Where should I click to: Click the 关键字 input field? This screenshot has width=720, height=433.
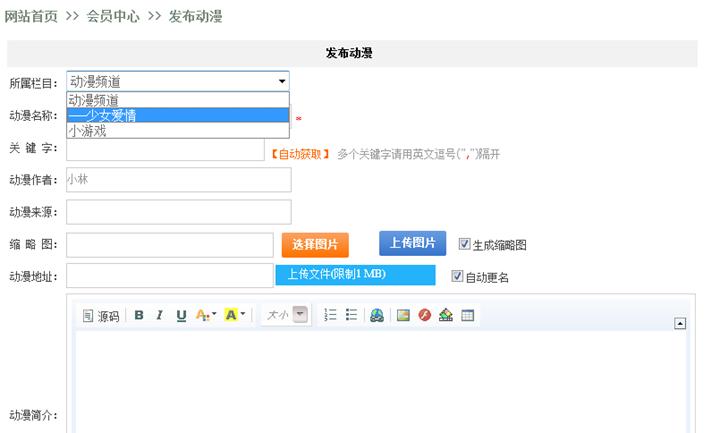click(x=165, y=150)
